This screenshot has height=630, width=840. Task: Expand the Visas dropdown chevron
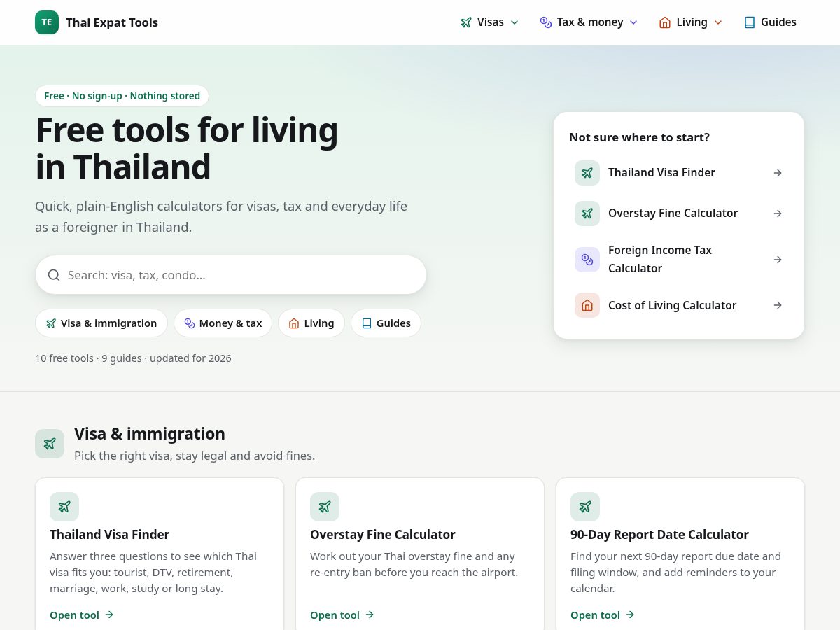514,22
